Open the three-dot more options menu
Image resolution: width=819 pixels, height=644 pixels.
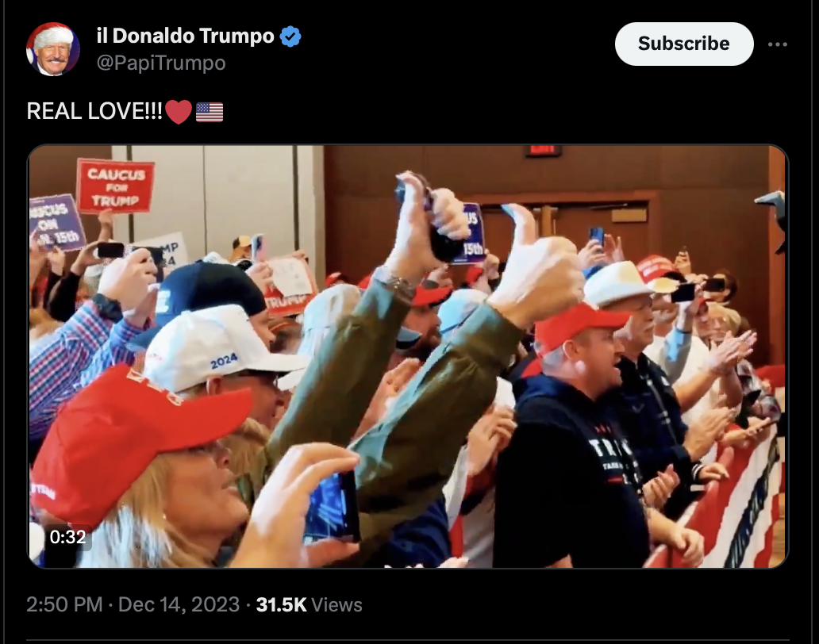[777, 44]
